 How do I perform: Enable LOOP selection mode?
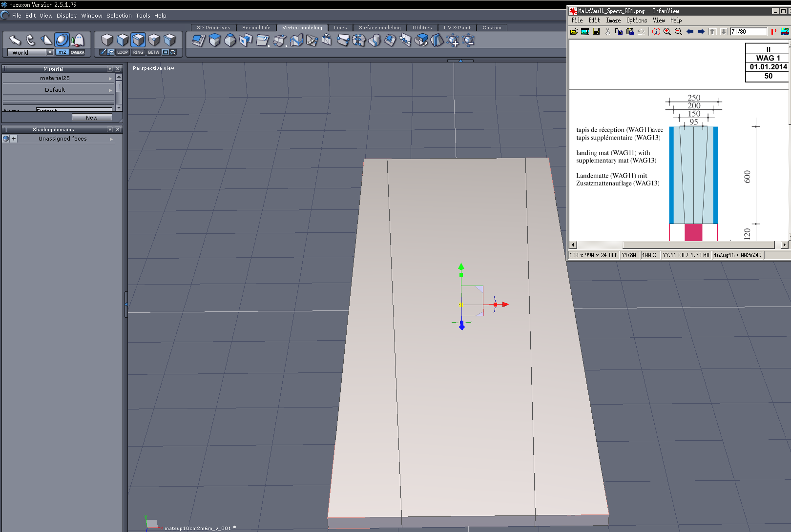[122, 52]
